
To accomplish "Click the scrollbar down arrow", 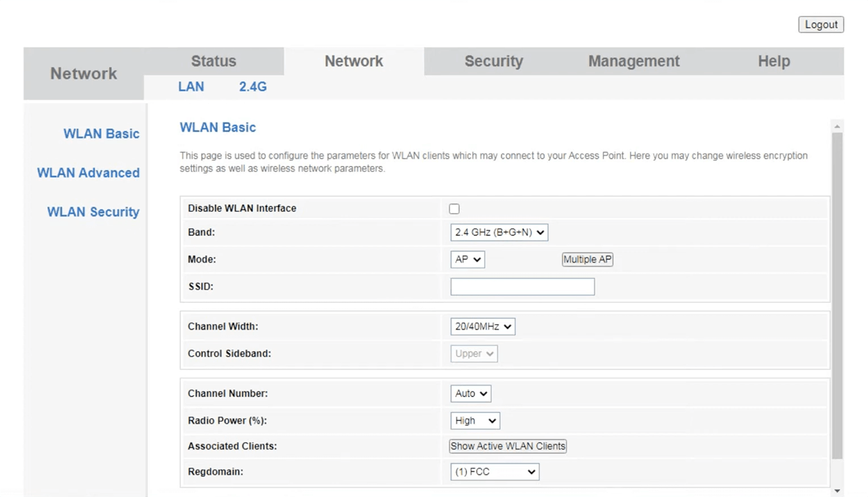I will click(837, 491).
